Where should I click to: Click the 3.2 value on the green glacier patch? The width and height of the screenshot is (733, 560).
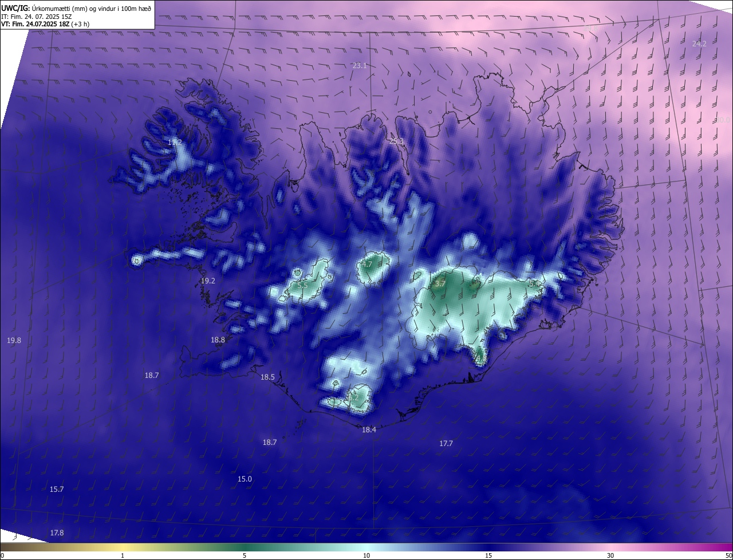353,397
